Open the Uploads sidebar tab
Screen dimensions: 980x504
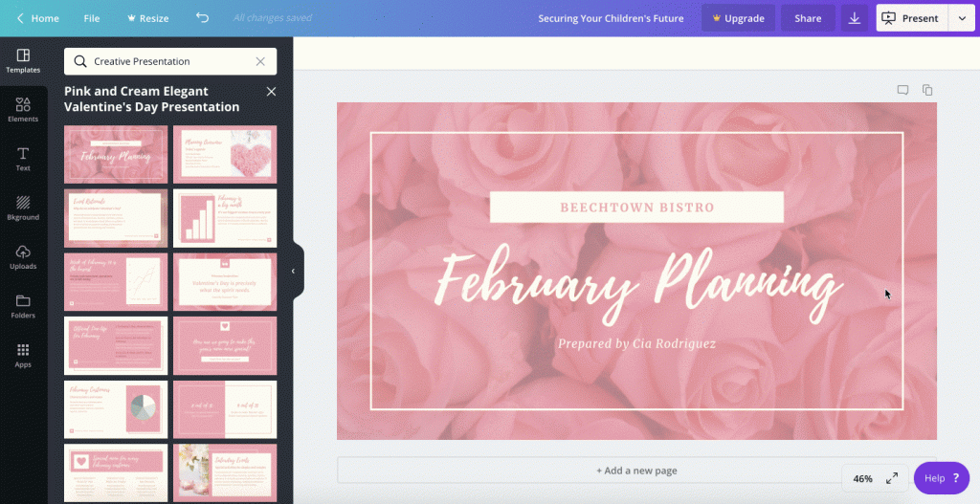[x=23, y=257]
